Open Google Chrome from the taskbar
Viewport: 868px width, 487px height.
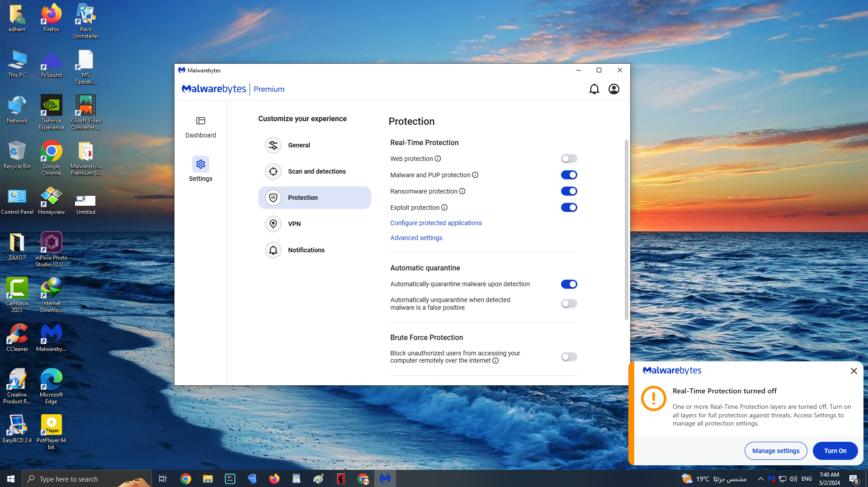pyautogui.click(x=186, y=479)
